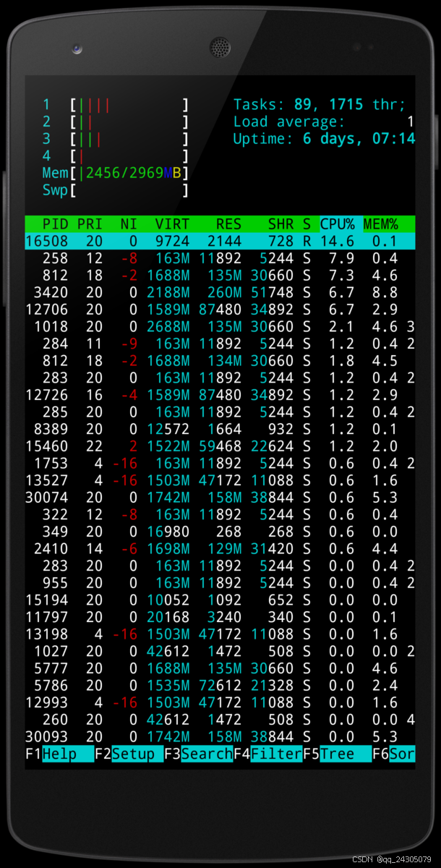Click the Uptime: 6 days line
The height and width of the screenshot is (868, 441).
(x=324, y=139)
